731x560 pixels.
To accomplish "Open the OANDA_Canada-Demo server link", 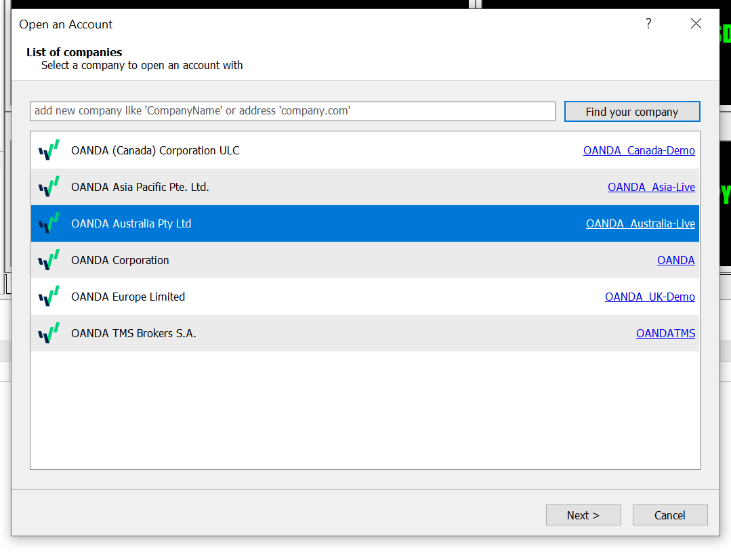I will point(638,150).
